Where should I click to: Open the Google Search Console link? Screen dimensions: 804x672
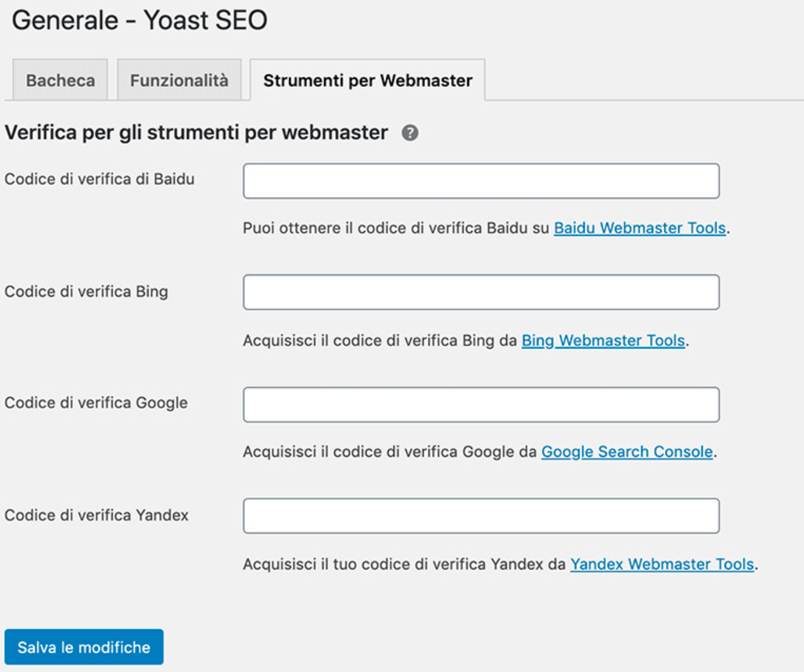pos(627,452)
